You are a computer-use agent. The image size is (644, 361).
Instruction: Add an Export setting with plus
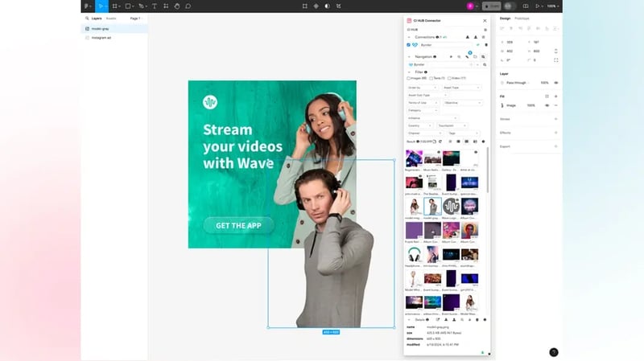tap(556, 146)
